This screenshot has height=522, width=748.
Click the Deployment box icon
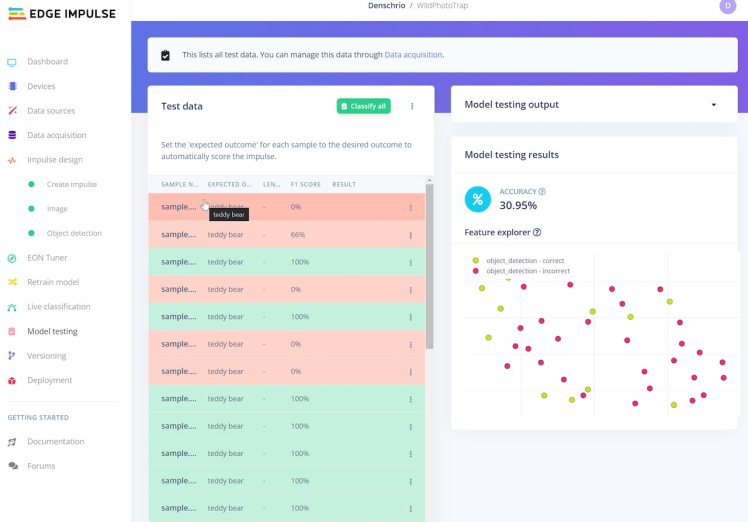[12, 380]
